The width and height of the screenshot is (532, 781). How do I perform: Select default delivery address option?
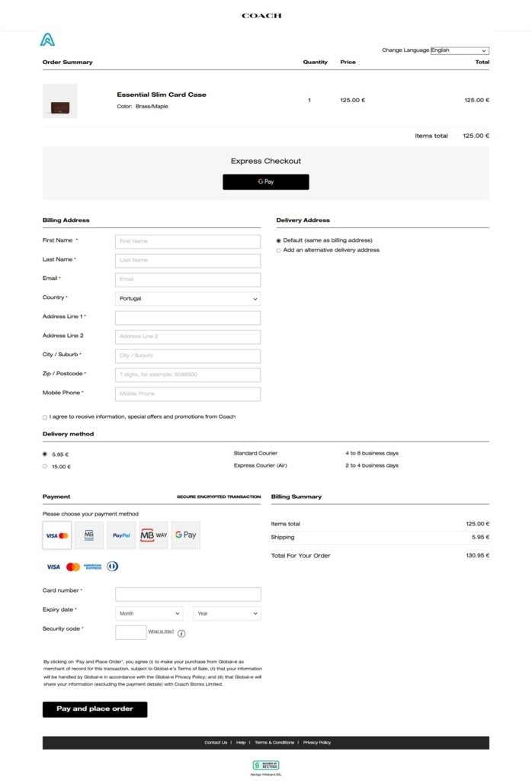(x=279, y=240)
